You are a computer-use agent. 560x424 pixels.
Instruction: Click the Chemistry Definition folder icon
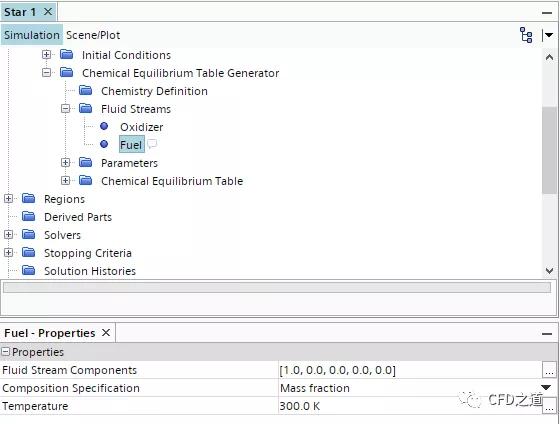click(x=86, y=90)
